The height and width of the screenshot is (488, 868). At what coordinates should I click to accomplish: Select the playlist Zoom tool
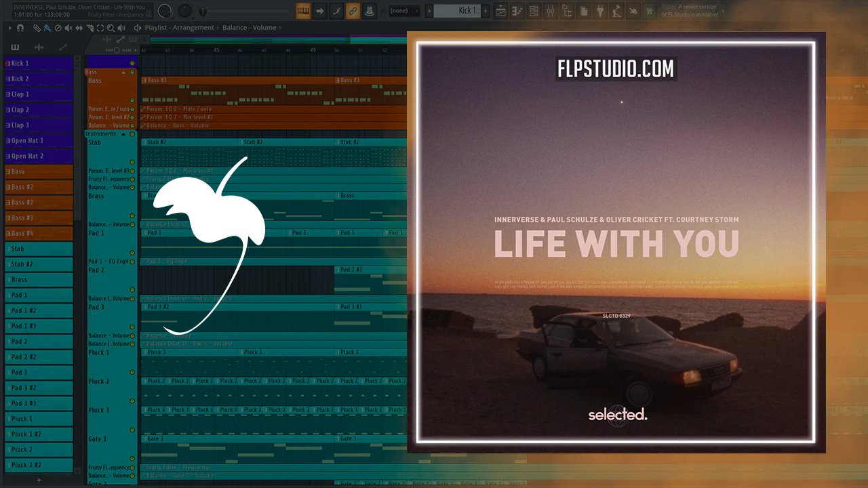tap(112, 28)
